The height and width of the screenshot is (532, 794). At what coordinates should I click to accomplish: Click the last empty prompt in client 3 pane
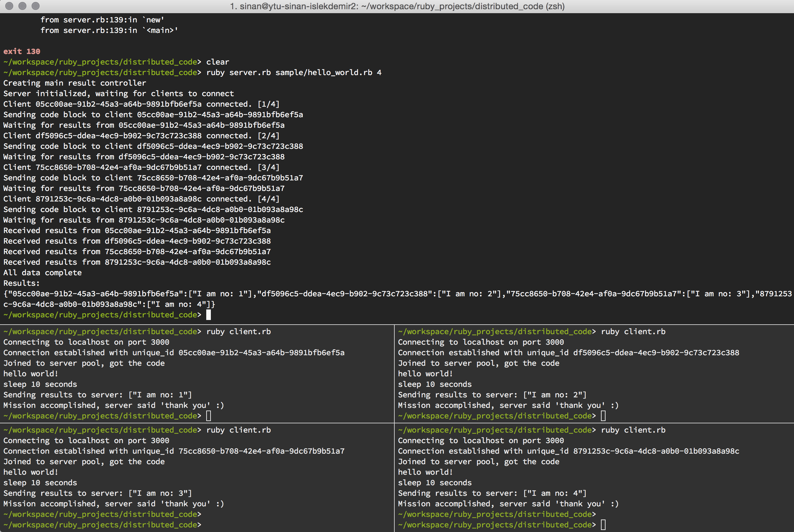pyautogui.click(x=102, y=524)
